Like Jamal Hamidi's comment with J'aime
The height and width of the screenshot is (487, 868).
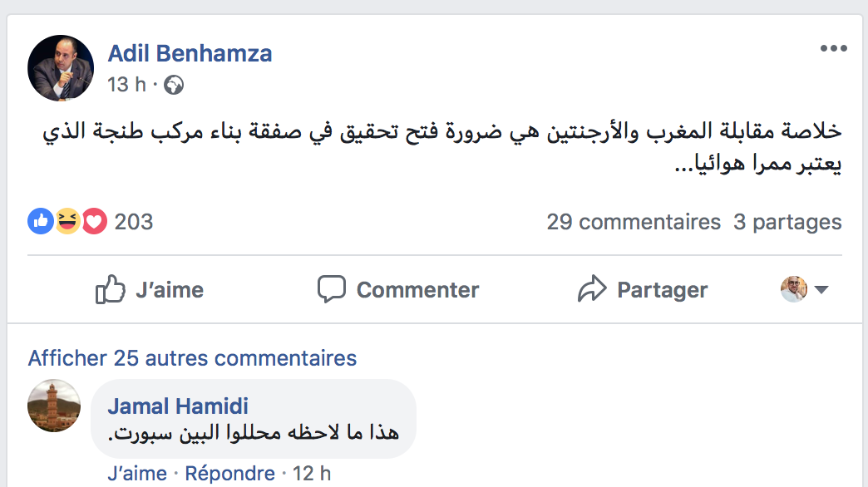137,474
